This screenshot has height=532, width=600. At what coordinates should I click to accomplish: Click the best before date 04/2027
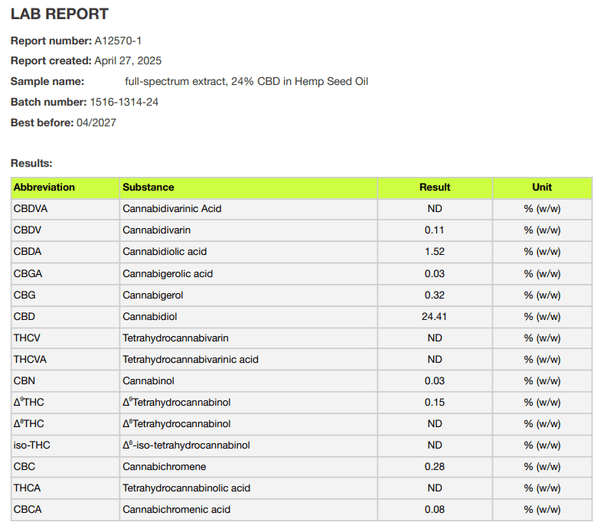pos(100,122)
